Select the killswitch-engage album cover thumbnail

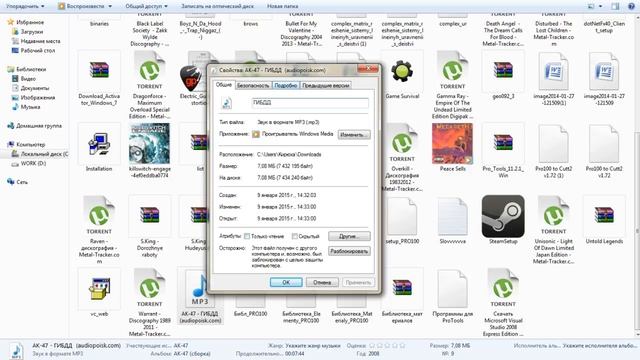point(150,144)
